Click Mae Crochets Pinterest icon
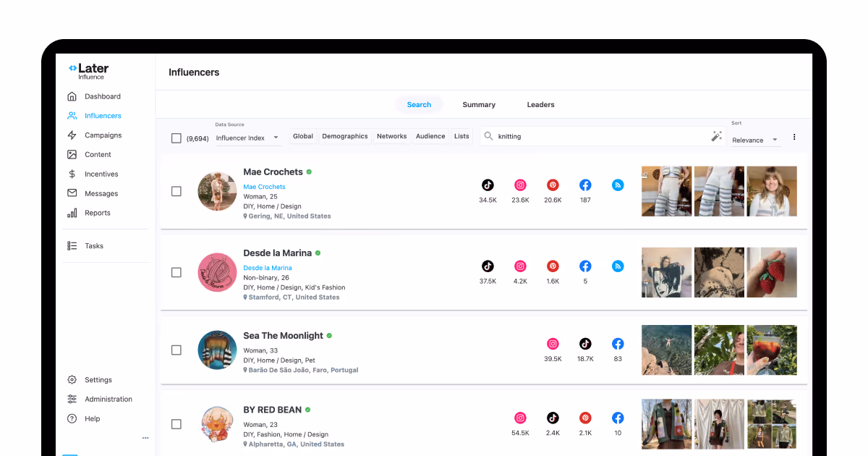This screenshot has width=868, height=456. (x=553, y=185)
